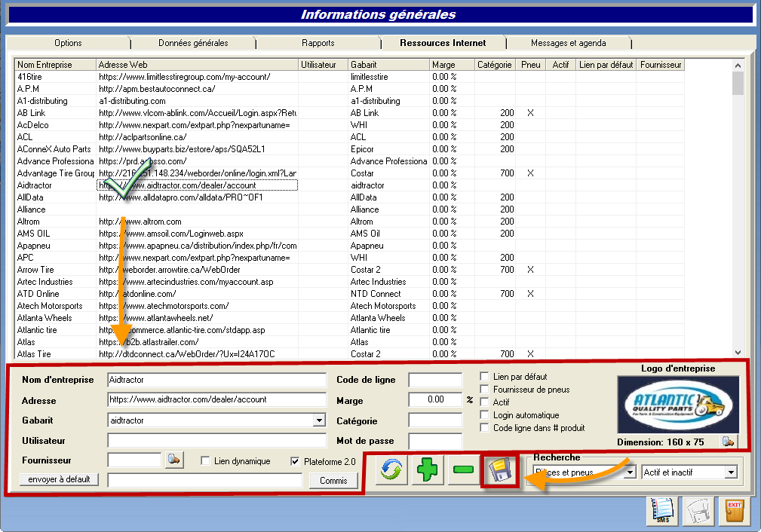Image resolution: width=761 pixels, height=532 pixels.
Task: Click the a1-distributing.com address cell
Action: (x=197, y=101)
